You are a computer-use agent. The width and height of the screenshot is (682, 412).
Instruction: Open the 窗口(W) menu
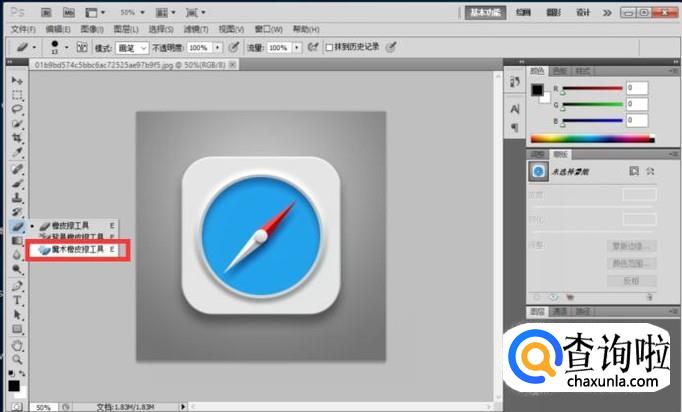[x=268, y=29]
